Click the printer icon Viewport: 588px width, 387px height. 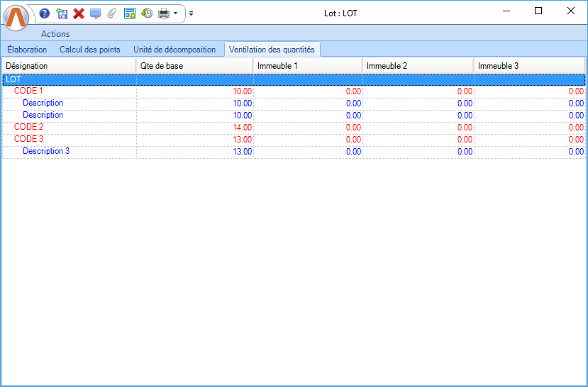coord(164,13)
